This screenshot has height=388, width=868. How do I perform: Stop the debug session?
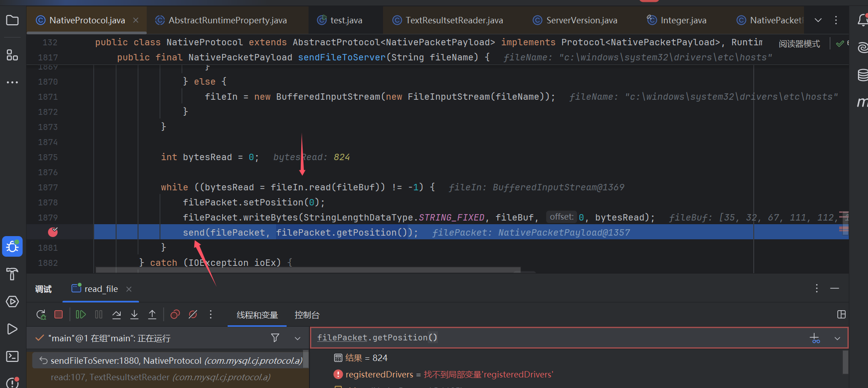[x=59, y=314]
